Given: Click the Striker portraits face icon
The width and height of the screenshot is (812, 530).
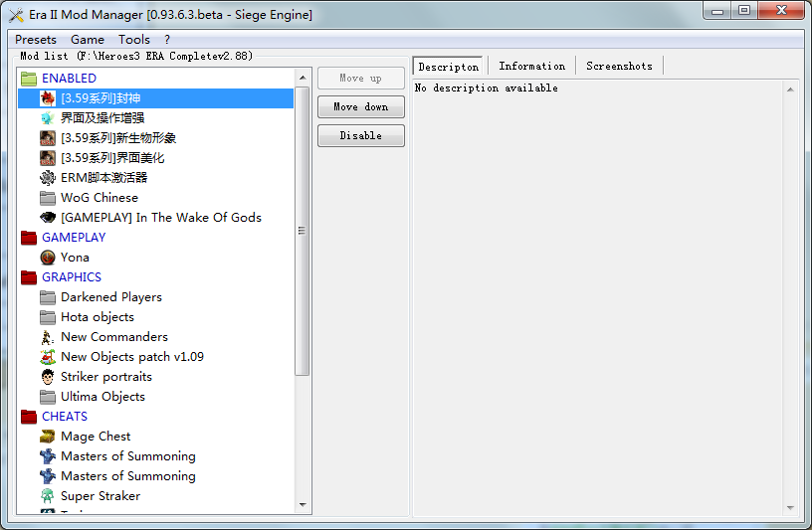Looking at the screenshot, I should (x=48, y=377).
